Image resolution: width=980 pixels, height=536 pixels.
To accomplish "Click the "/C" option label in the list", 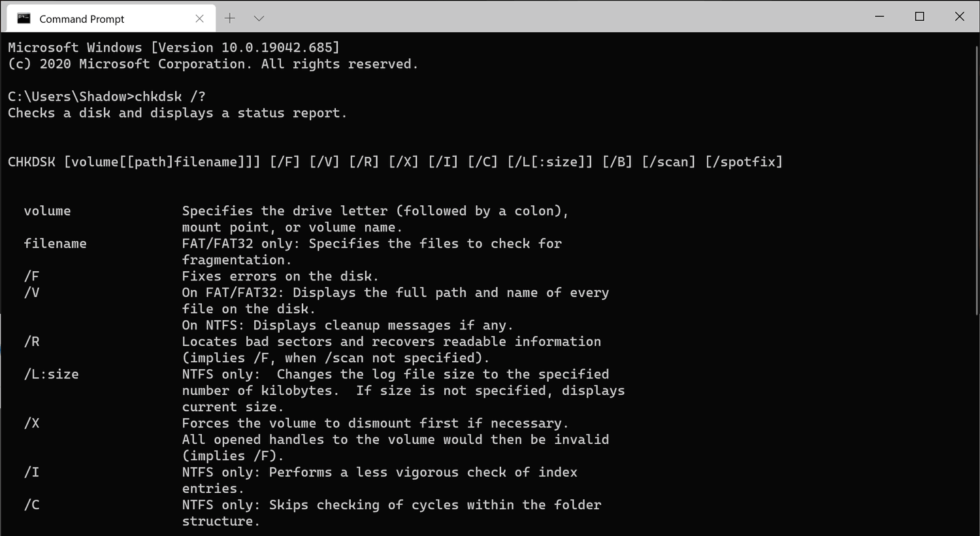I will coord(31,505).
